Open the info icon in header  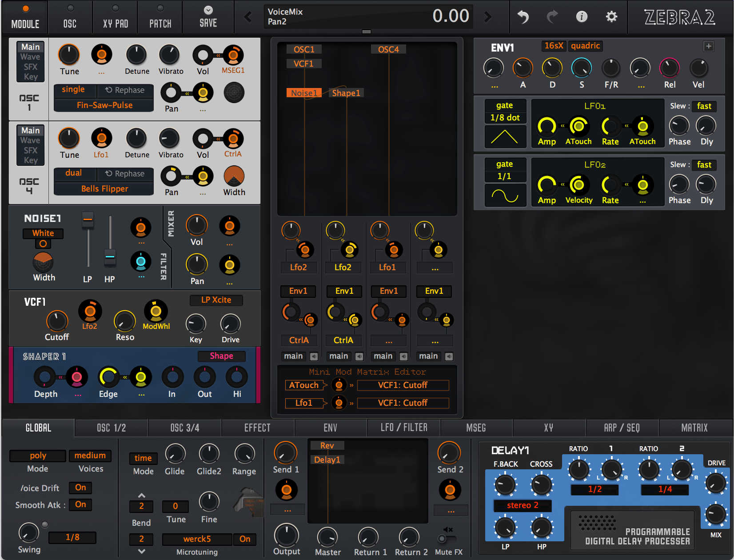click(x=582, y=17)
